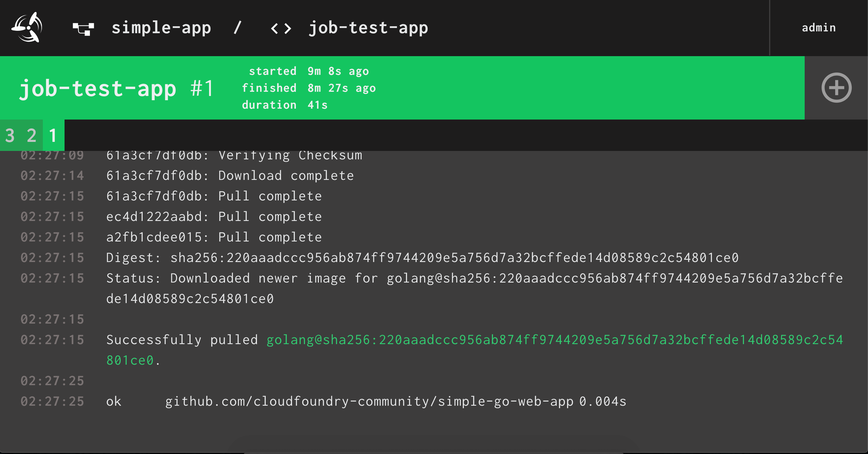Open the simple-app pipeline breadcrumb
Screen dimensions: 868x454
[161, 28]
